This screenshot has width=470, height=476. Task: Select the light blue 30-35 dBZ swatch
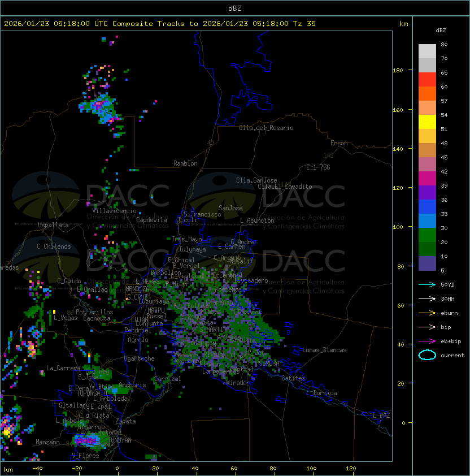pos(427,221)
